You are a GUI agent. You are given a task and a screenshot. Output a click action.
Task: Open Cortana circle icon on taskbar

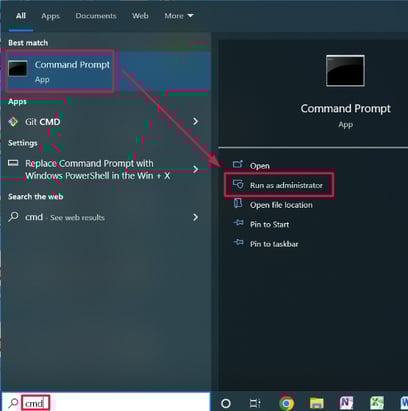[226, 403]
